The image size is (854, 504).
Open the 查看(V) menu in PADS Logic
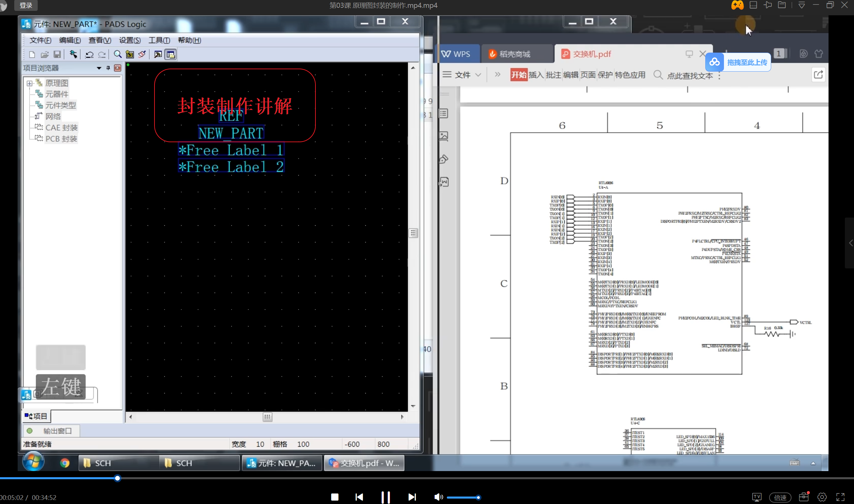(x=100, y=40)
